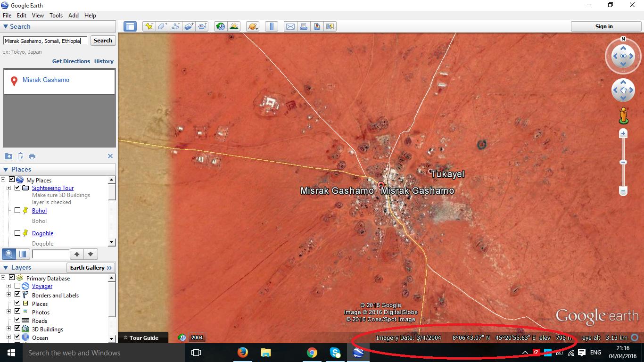Record a tour
644x362 pixels.
203,26
